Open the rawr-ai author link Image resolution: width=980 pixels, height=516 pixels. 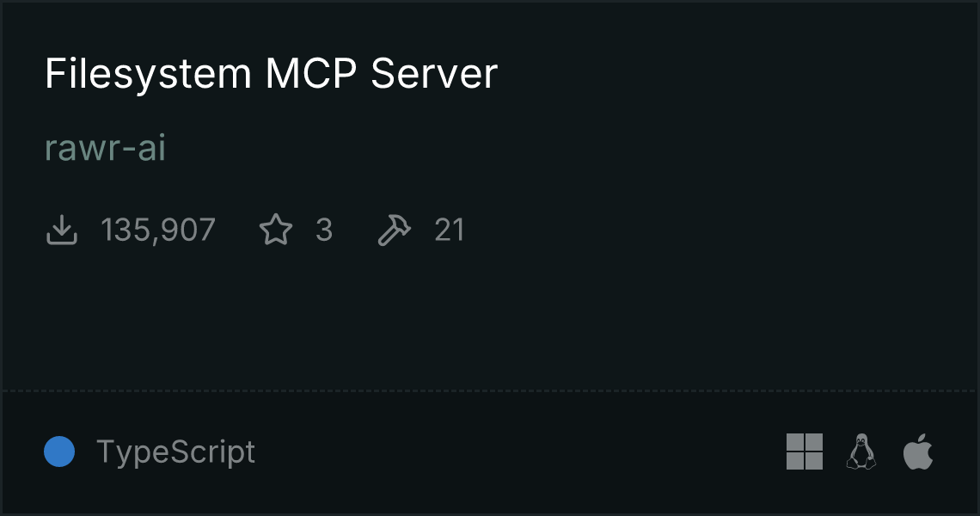pyautogui.click(x=105, y=148)
